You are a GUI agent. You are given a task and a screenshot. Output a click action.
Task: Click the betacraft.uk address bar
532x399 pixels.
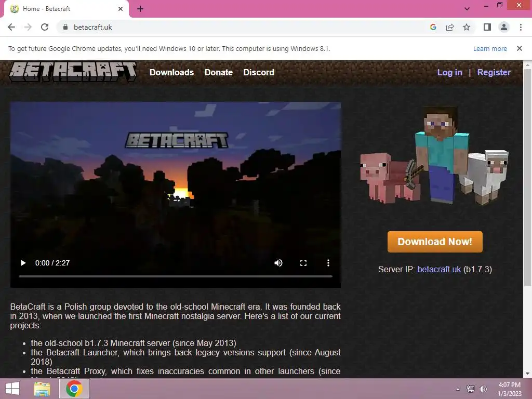point(244,27)
